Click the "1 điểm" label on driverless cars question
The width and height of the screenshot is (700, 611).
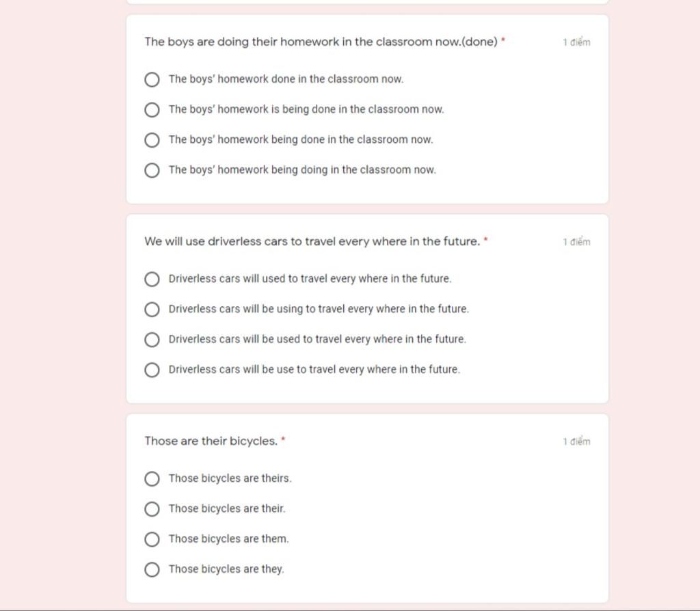576,241
